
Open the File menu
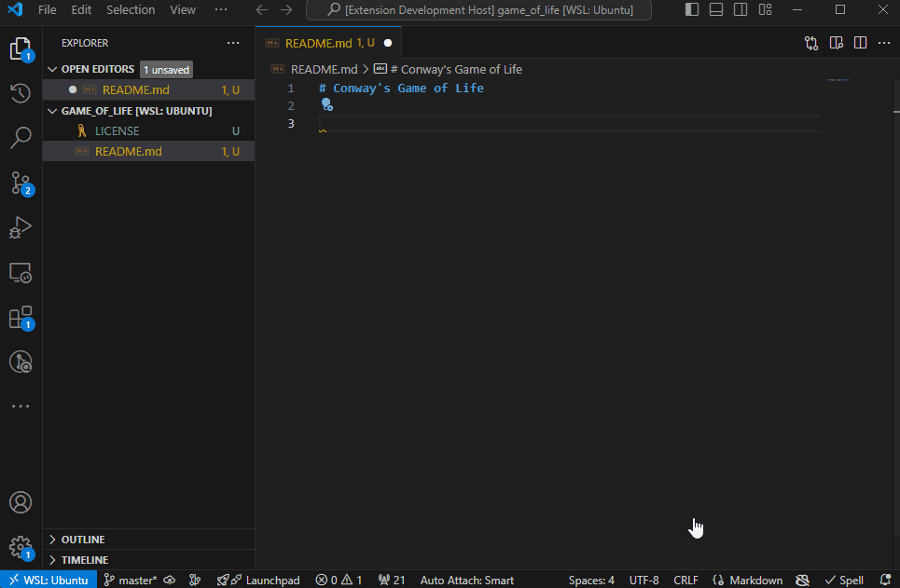[x=47, y=9]
